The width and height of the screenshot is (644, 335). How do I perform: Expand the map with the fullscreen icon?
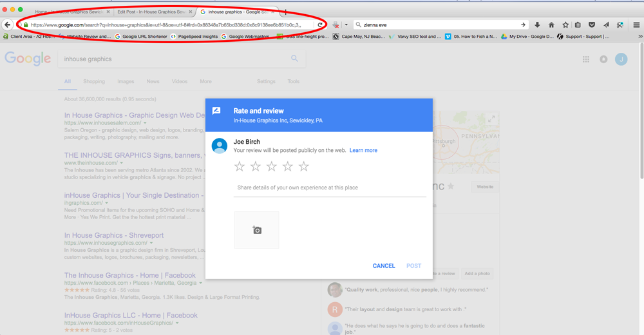click(x=491, y=119)
